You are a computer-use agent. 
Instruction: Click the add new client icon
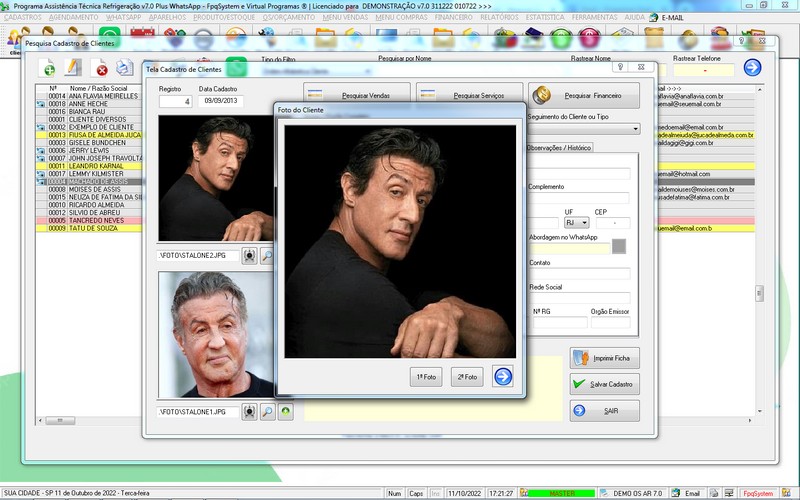coord(47,68)
